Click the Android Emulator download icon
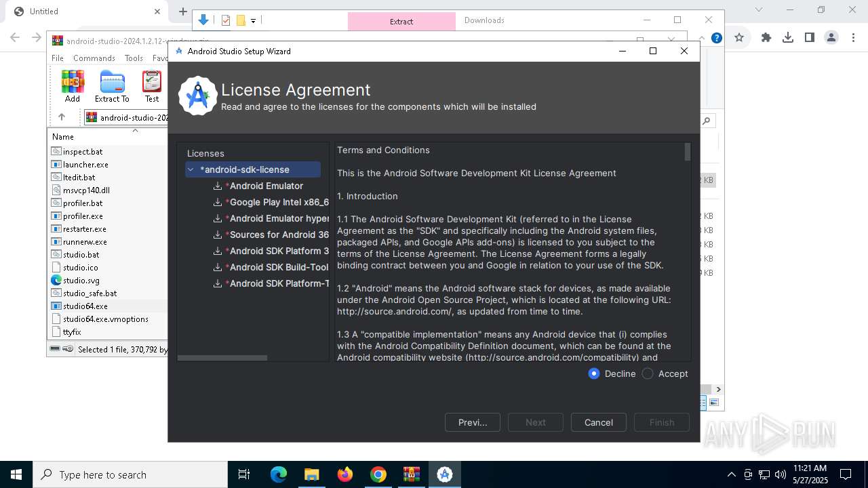The height and width of the screenshot is (488, 868). pyautogui.click(x=218, y=186)
